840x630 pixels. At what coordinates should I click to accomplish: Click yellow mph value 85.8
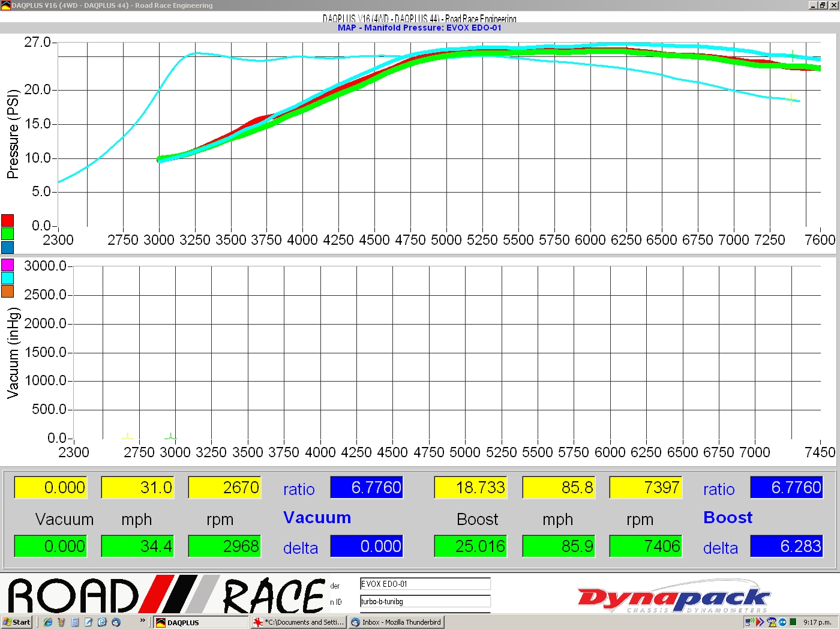[x=559, y=488]
